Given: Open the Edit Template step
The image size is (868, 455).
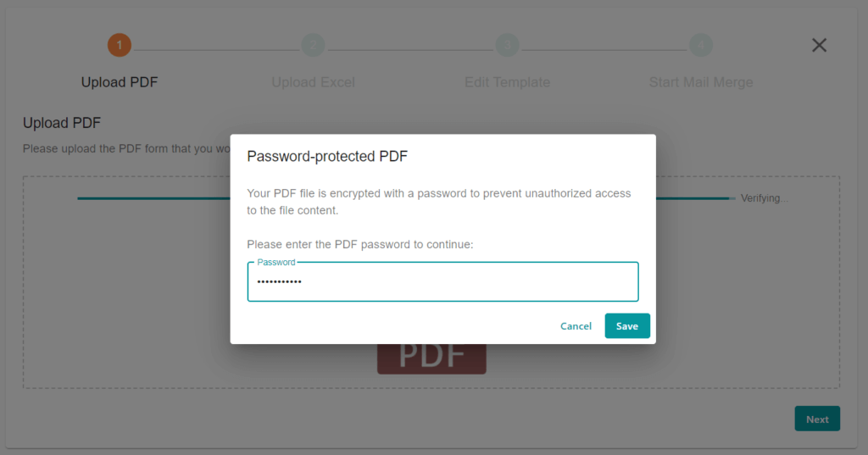Looking at the screenshot, I should click(x=507, y=82).
